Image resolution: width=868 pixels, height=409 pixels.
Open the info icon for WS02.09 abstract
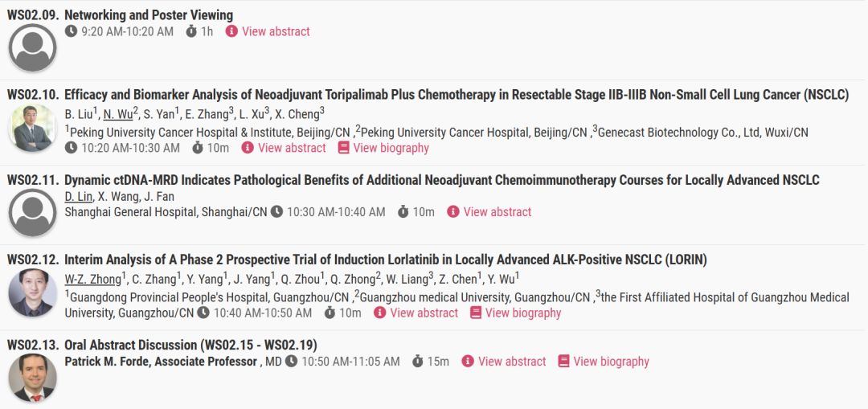point(231,31)
